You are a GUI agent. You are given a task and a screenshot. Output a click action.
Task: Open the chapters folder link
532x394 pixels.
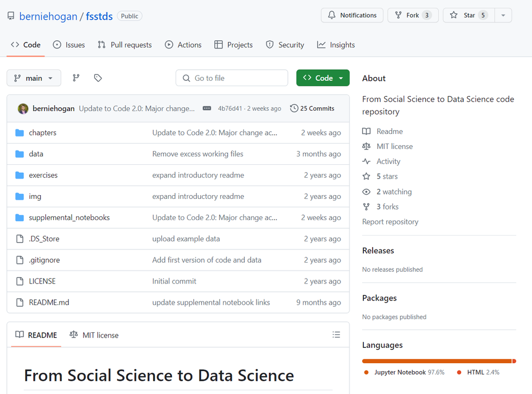tap(43, 132)
